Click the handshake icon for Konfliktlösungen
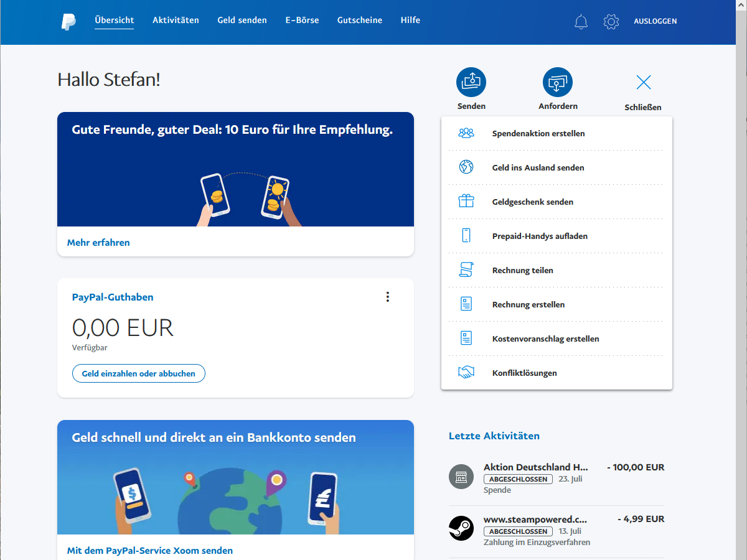Viewport: 747px width, 560px height. pos(466,372)
